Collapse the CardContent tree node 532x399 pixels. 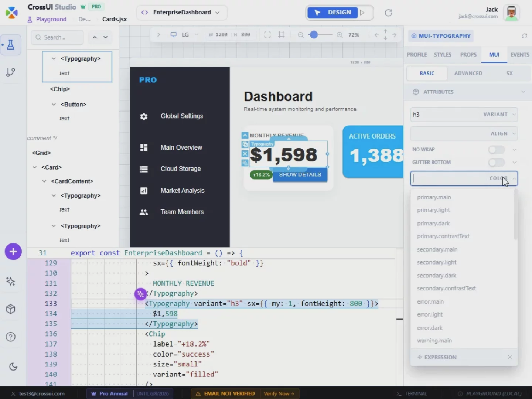tap(44, 181)
